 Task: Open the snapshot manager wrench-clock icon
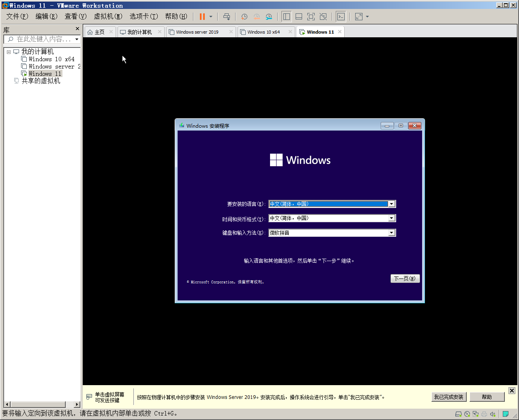click(x=269, y=17)
